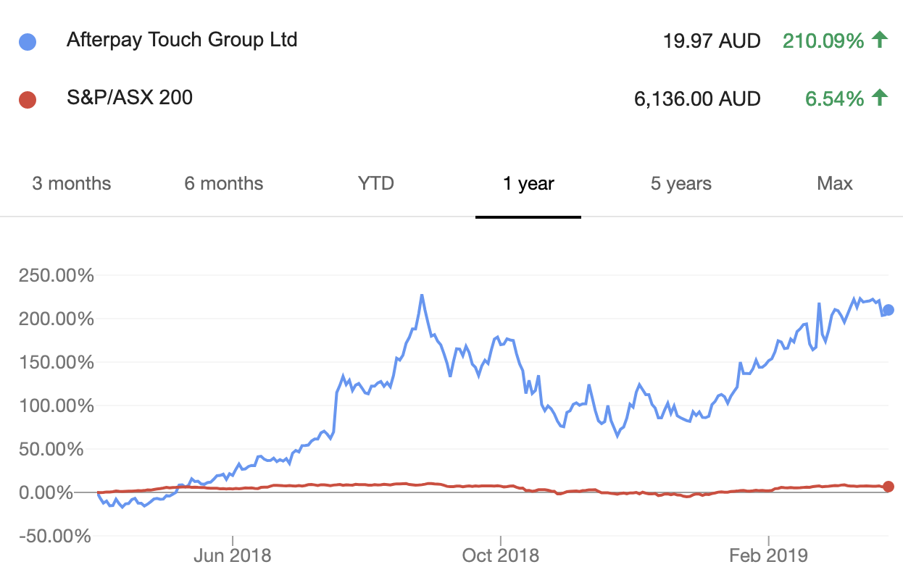
Task: Click the Jun 2018 axis label
Action: pos(232,555)
